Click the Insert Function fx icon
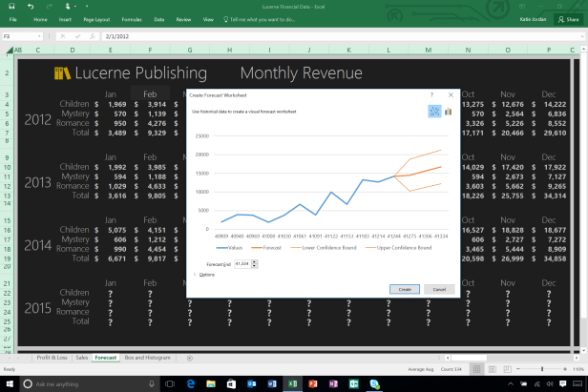The image size is (588, 392). [x=93, y=36]
